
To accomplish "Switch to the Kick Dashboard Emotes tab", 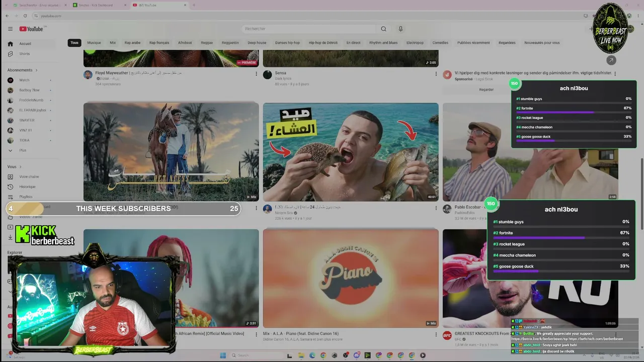I will [x=99, y=5].
